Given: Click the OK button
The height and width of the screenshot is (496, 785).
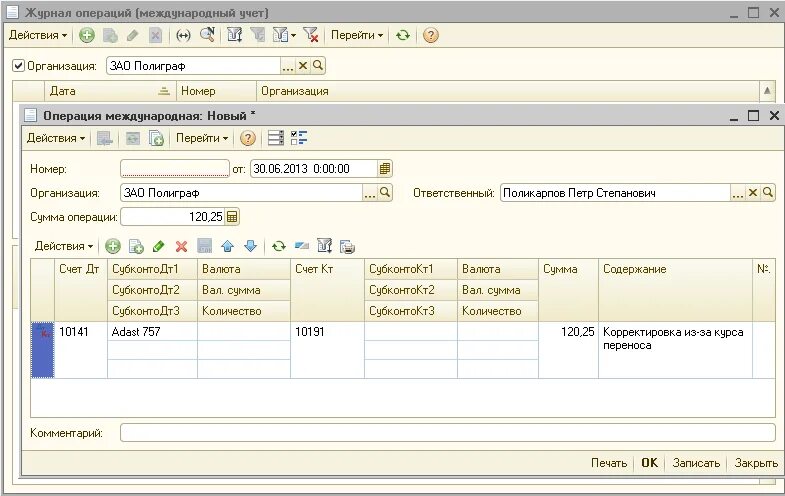Looking at the screenshot, I should pos(649,463).
